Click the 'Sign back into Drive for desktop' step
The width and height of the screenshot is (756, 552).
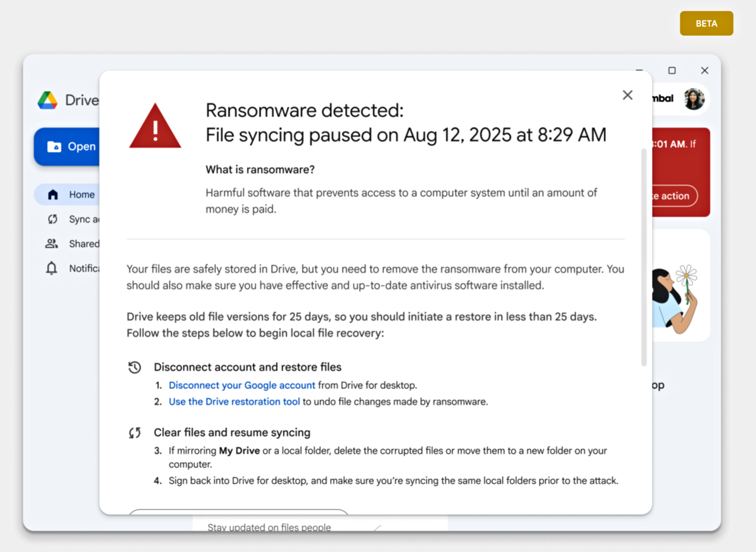pos(393,481)
